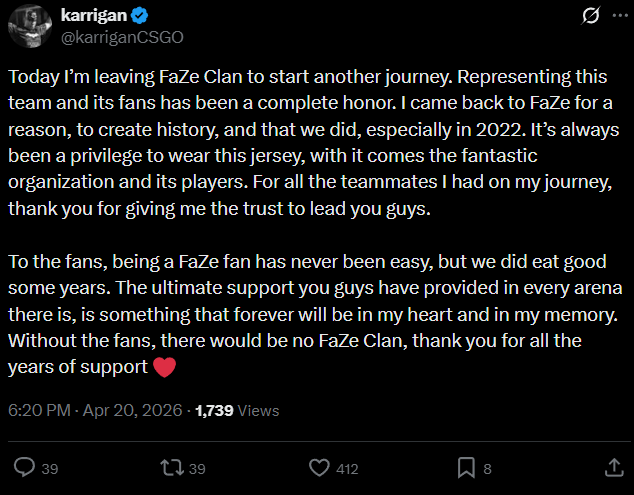The width and height of the screenshot is (634, 495).
Task: Click the bookmark count of 8
Action: pos(487,468)
